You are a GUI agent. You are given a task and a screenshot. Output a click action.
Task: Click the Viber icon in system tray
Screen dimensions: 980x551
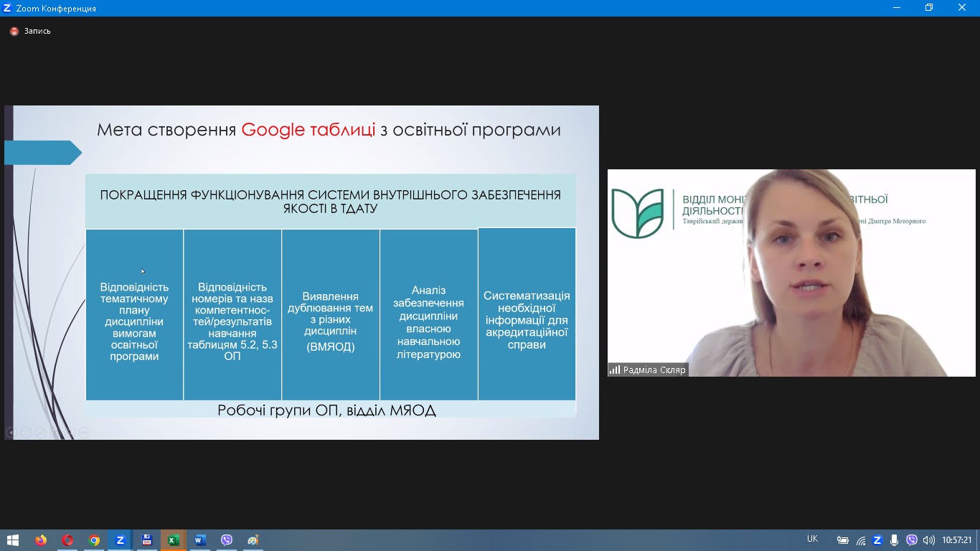pyautogui.click(x=912, y=540)
